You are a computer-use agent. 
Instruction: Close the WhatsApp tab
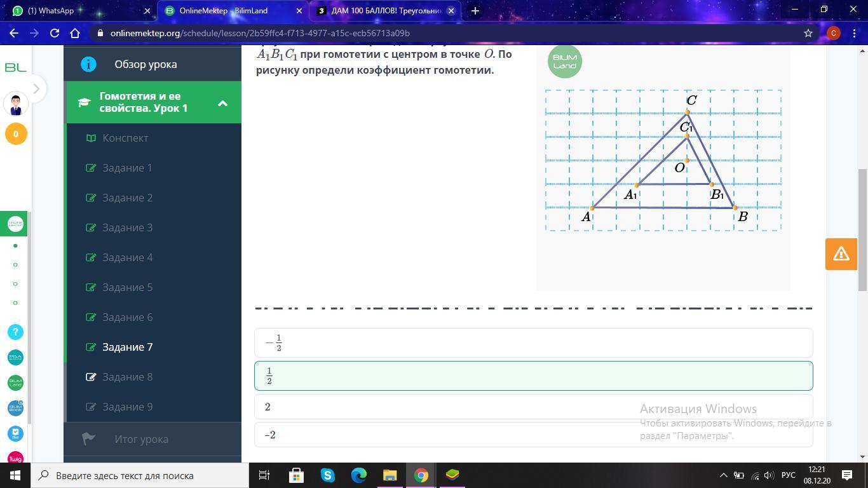(147, 11)
